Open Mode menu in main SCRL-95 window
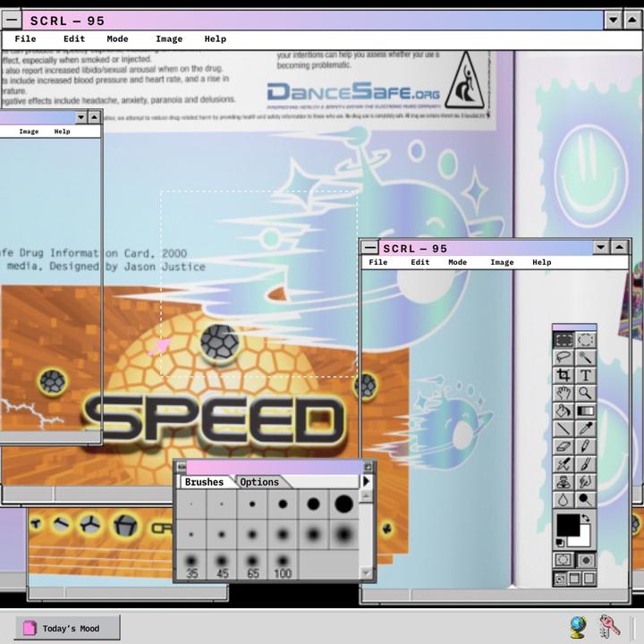The width and height of the screenshot is (644, 644). pyautogui.click(x=117, y=39)
